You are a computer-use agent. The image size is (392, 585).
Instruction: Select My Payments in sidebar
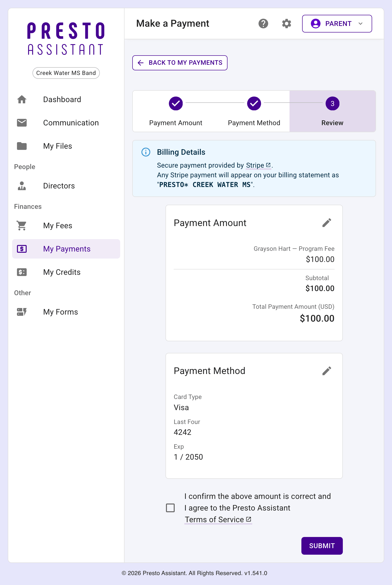pos(66,249)
